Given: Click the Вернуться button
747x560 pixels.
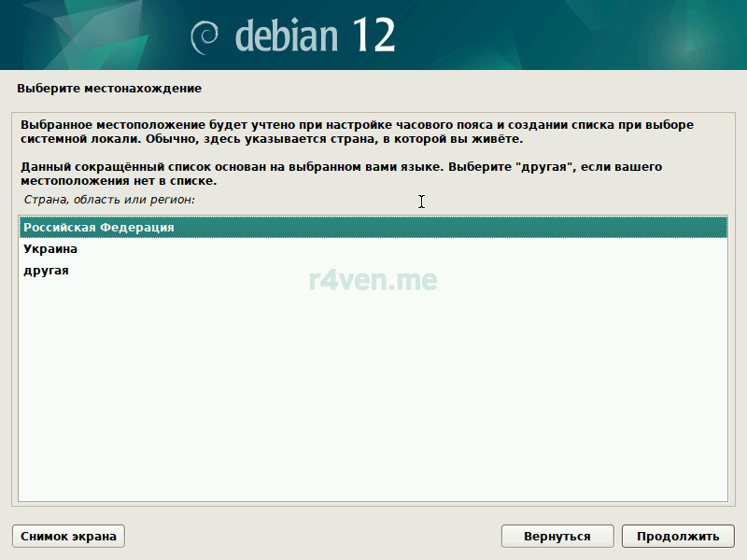Looking at the screenshot, I should click(x=557, y=536).
